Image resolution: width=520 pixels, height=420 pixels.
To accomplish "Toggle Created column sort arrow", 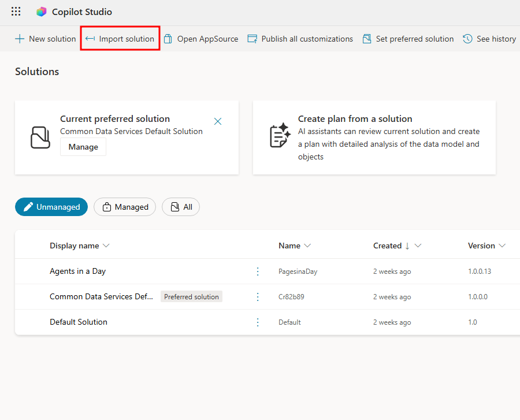I will [x=407, y=246].
